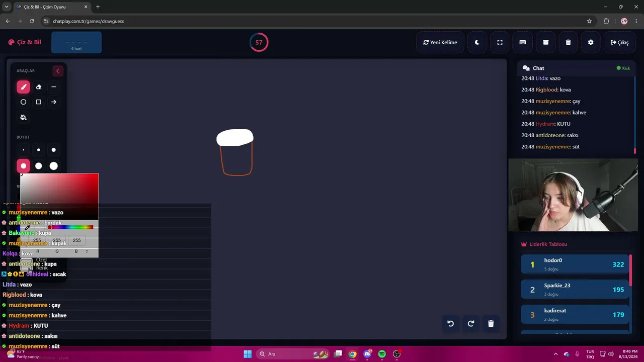This screenshot has height=362, width=644.
Task: Choose the third brush size dot
Action: 53,150
